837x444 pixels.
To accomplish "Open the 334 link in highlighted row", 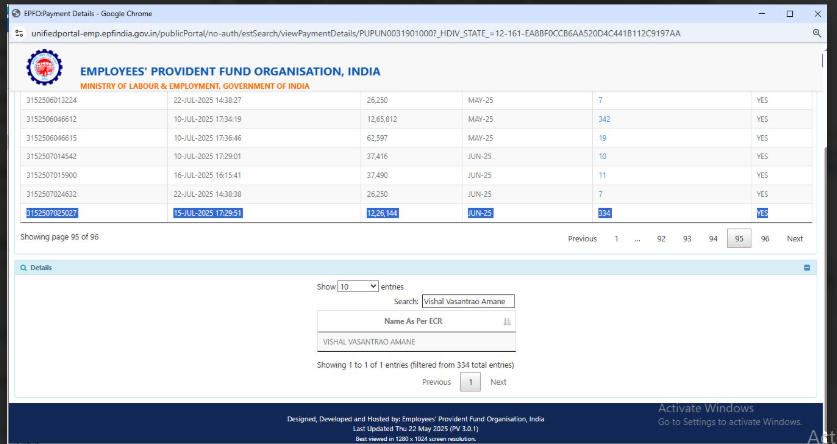I will (604, 213).
